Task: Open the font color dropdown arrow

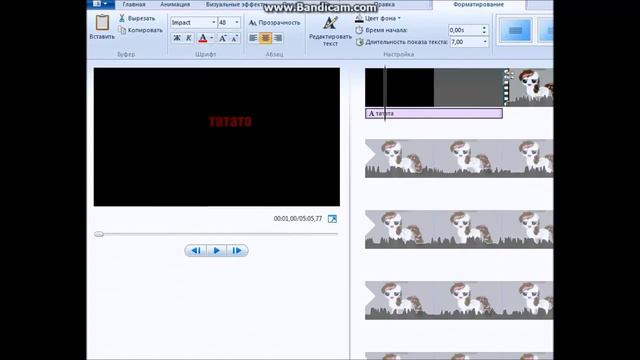Action: (x=211, y=38)
